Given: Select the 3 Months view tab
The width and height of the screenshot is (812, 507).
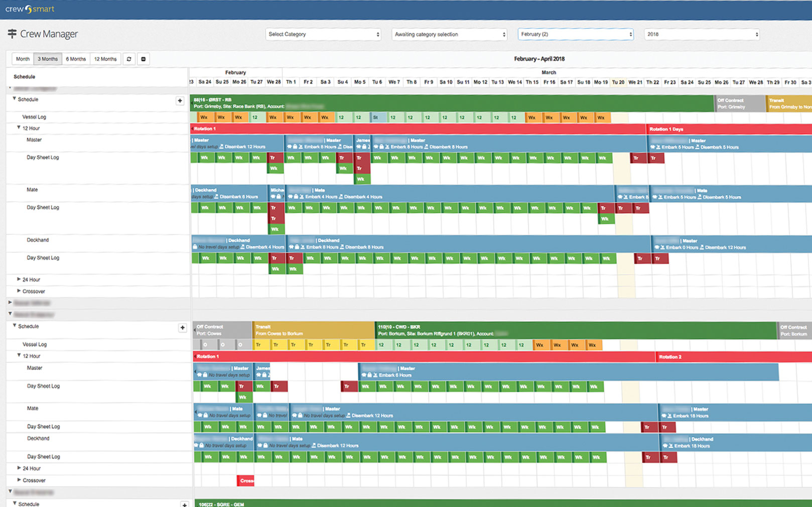Looking at the screenshot, I should coord(48,59).
